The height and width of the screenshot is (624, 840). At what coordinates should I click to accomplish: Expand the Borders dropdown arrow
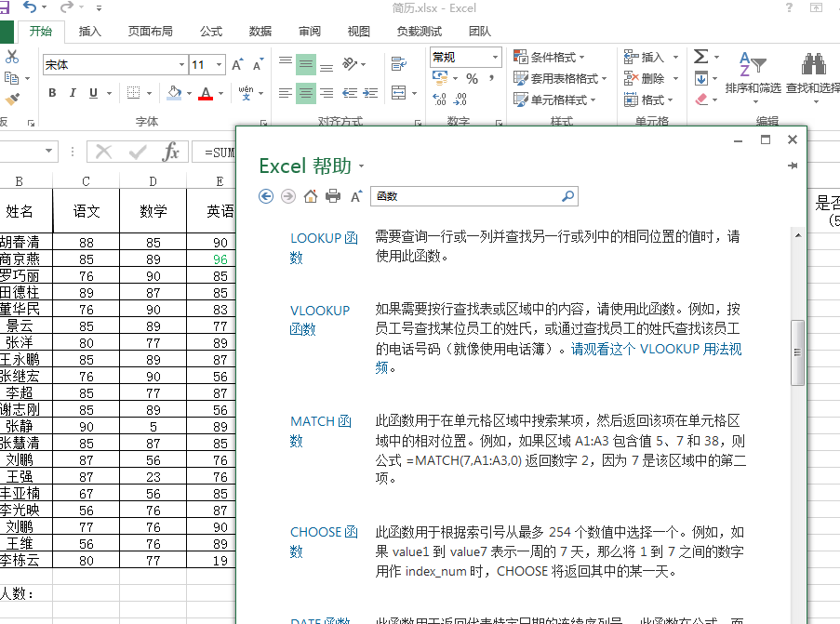point(150,93)
